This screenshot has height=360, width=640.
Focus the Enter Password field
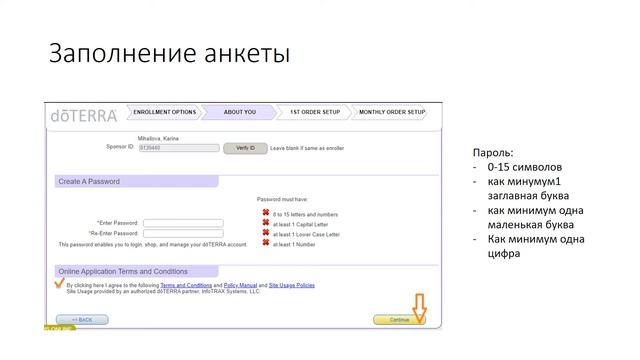coord(183,223)
